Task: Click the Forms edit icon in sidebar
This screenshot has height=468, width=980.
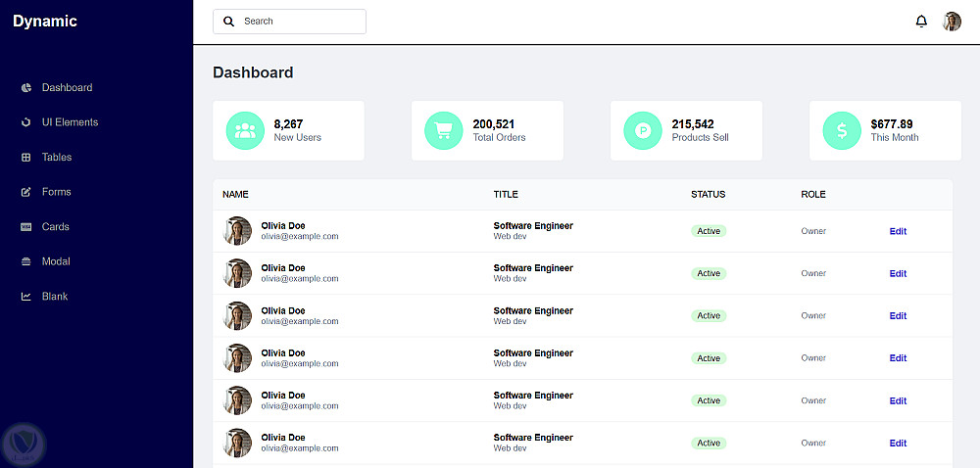Action: pyautogui.click(x=26, y=192)
